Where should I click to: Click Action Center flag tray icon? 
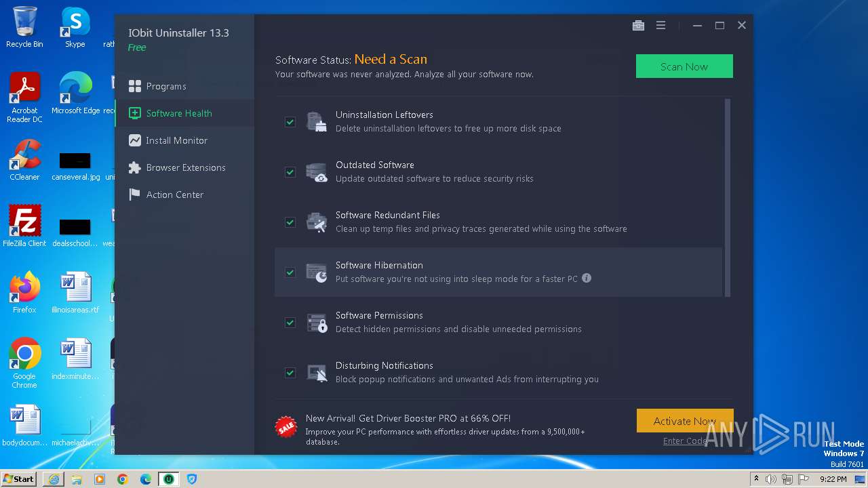tap(802, 479)
